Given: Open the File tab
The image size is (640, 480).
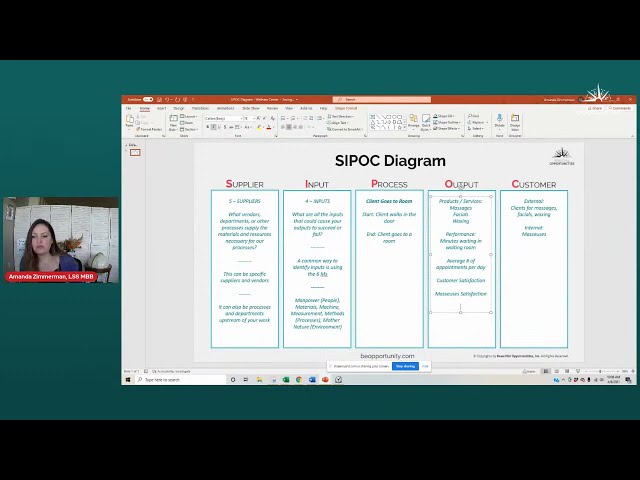Looking at the screenshot, I should (129, 109).
